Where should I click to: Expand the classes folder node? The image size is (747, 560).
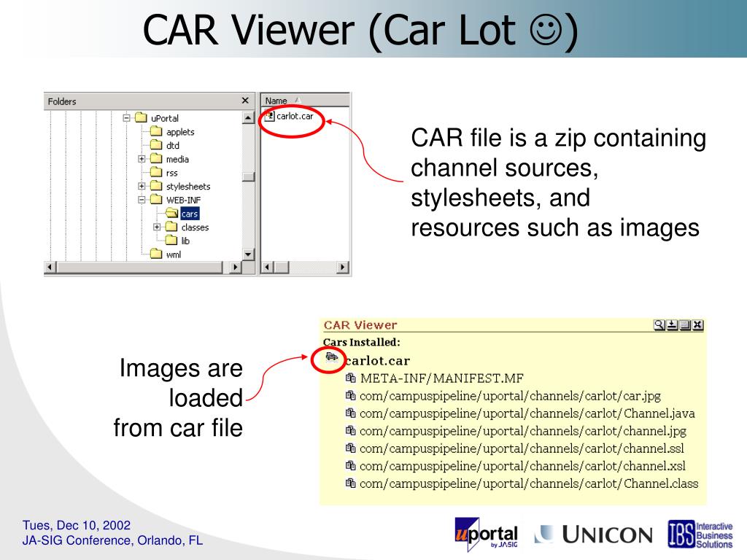pyautogui.click(x=157, y=227)
